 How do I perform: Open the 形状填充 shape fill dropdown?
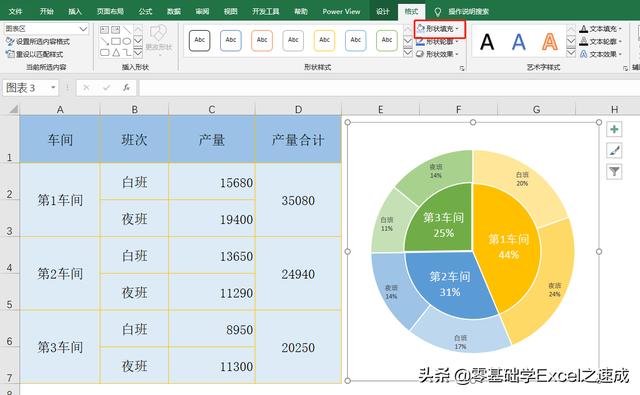point(439,29)
